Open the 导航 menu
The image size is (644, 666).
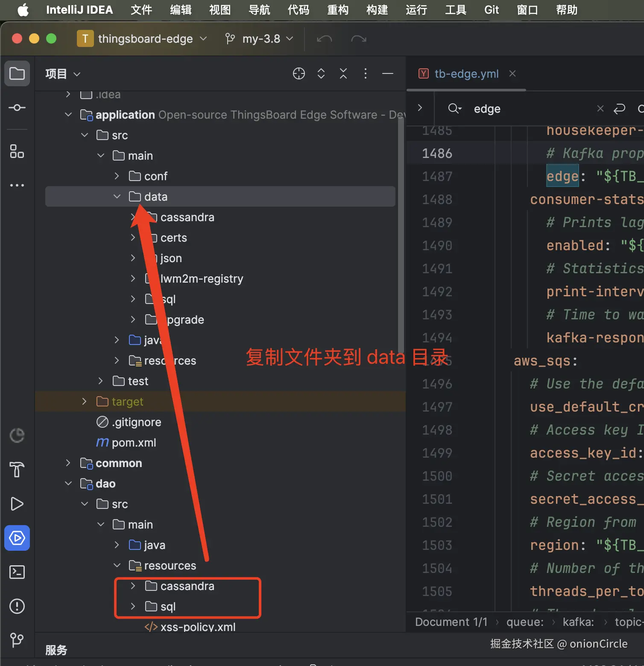point(259,10)
